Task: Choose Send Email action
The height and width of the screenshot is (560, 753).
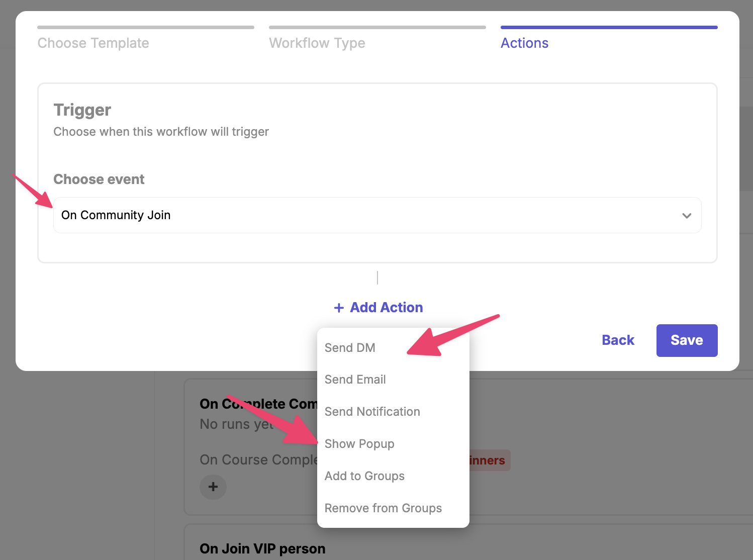Action: tap(355, 380)
